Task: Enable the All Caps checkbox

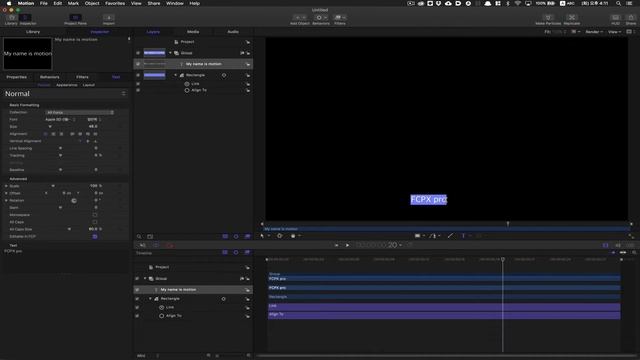Action: tap(95, 222)
